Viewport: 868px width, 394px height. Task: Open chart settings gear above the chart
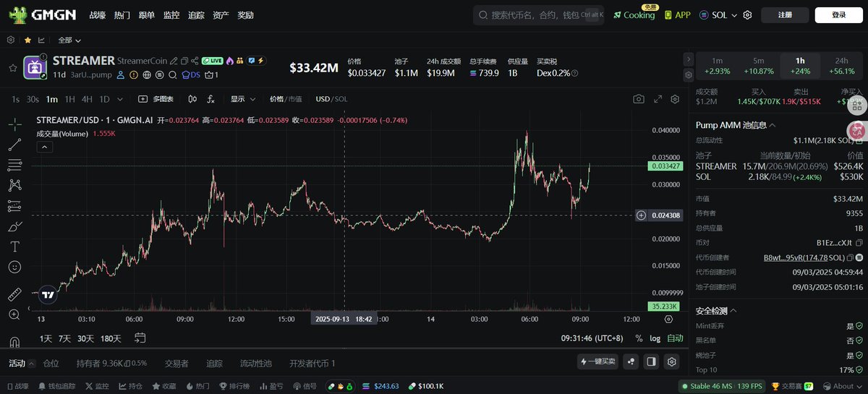pyautogui.click(x=675, y=99)
